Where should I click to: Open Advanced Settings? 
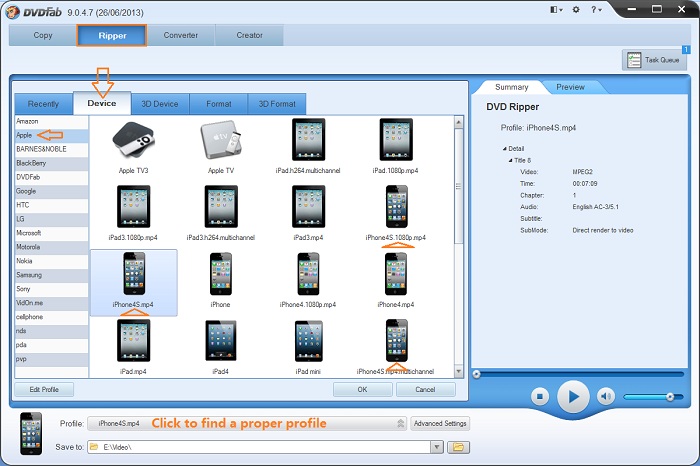440,423
